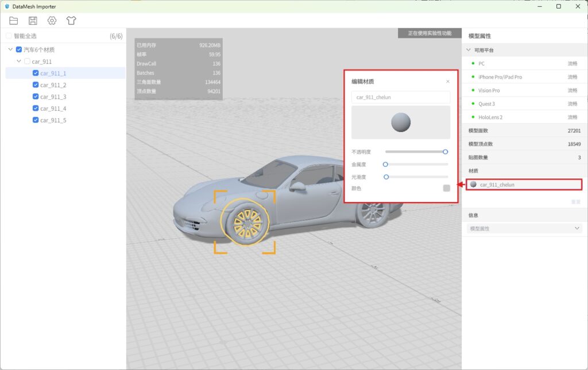Open settings with the gear icon

[52, 21]
